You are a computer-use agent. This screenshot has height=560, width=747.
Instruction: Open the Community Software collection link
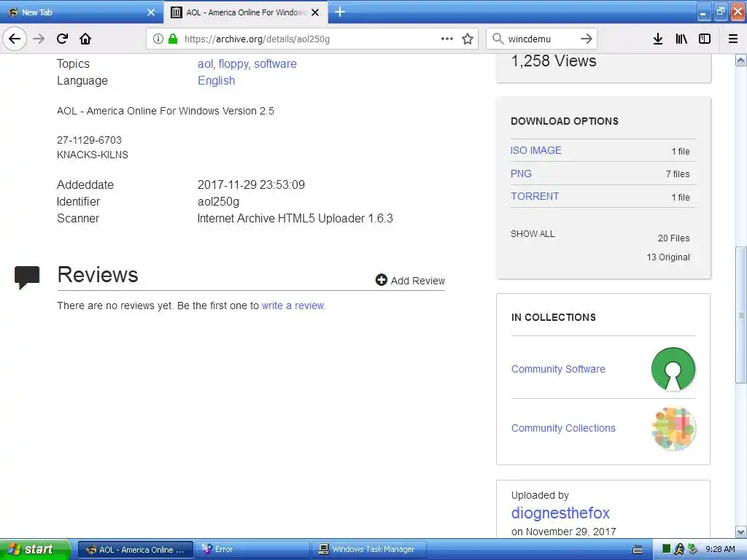coord(558,369)
